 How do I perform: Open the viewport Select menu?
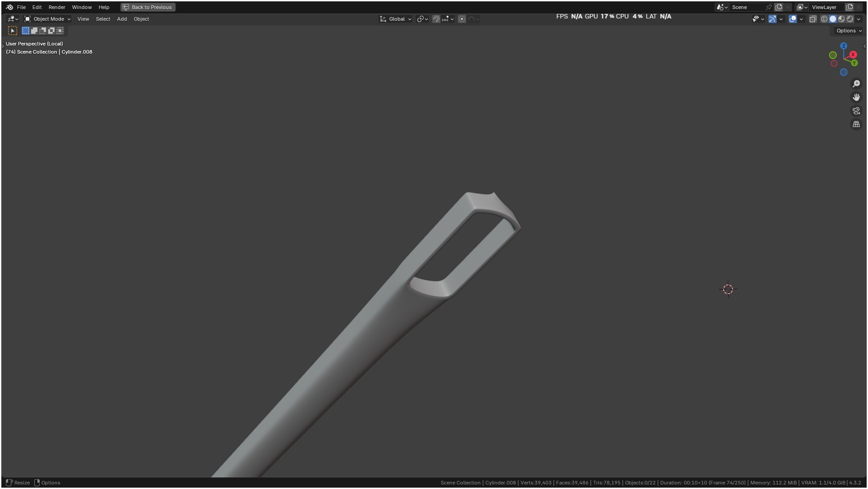(x=103, y=19)
